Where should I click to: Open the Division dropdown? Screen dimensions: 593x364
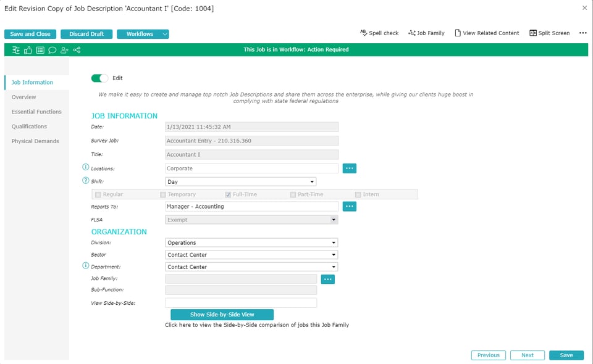334,243
